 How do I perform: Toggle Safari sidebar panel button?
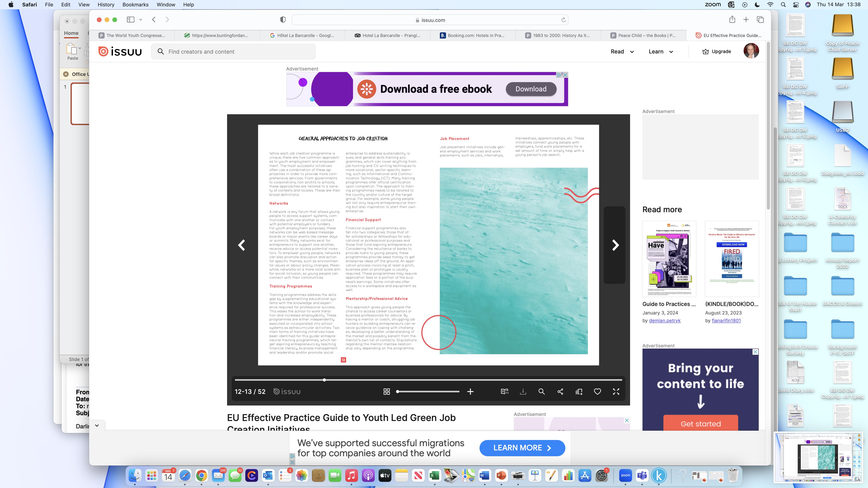(x=130, y=20)
